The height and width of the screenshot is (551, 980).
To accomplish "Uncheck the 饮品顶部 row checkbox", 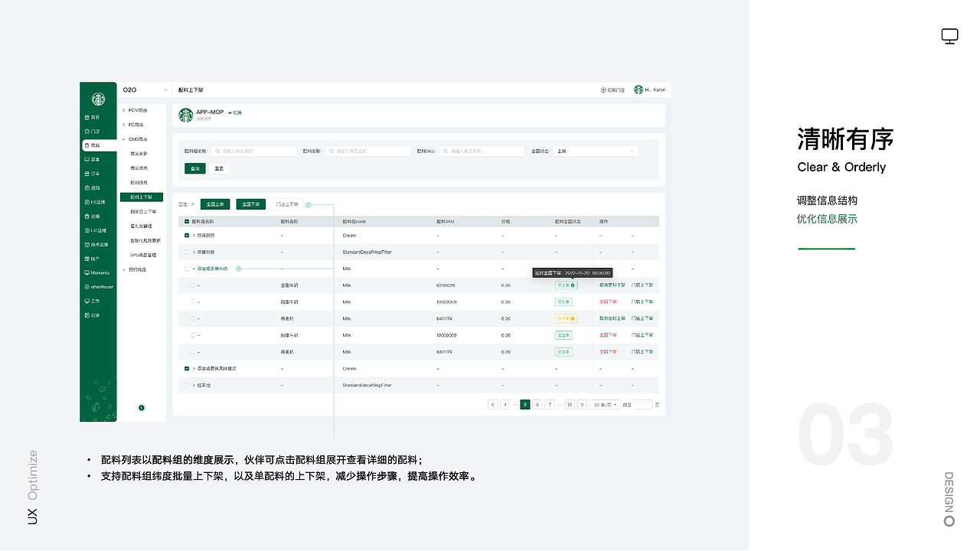I will [187, 236].
